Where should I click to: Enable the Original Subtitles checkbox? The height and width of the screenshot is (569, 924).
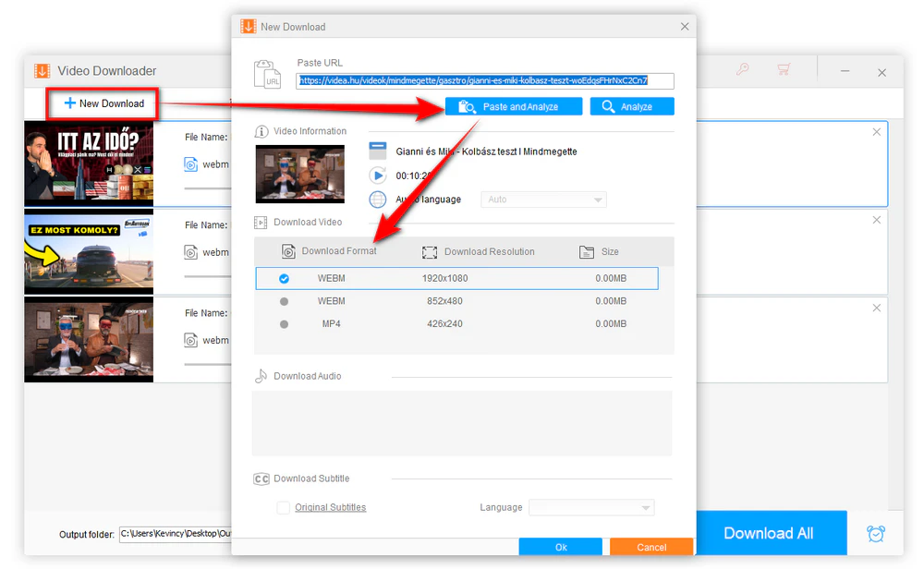[x=284, y=507]
